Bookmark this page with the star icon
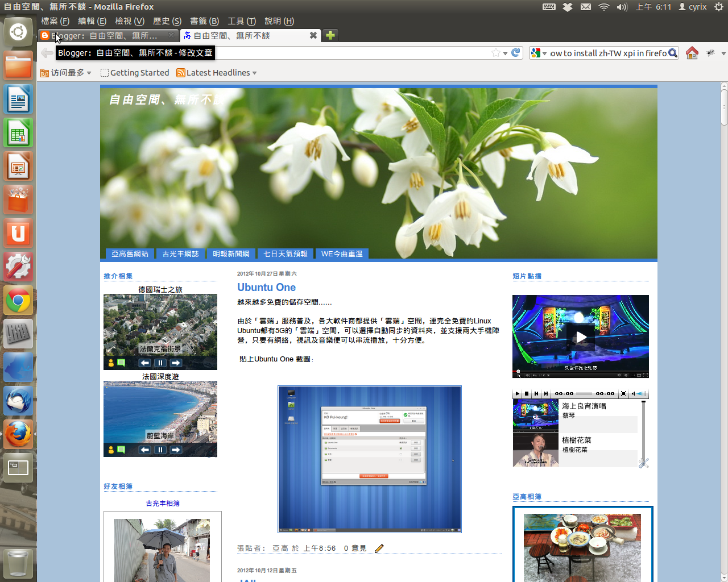The image size is (728, 582). pyautogui.click(x=495, y=53)
